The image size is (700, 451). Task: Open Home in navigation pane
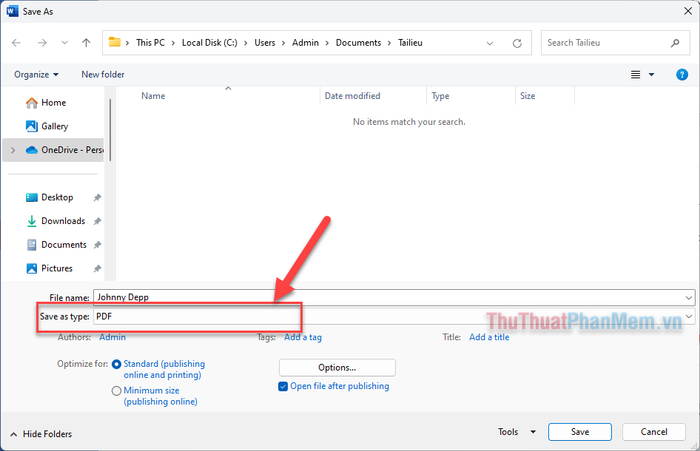tap(53, 103)
